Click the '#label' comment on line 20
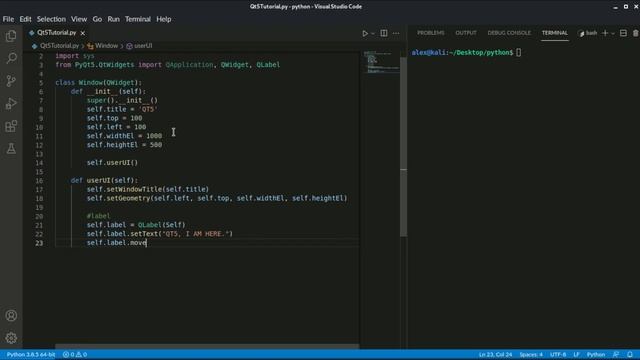Image resolution: width=640 pixels, height=360 pixels. pos(98,216)
